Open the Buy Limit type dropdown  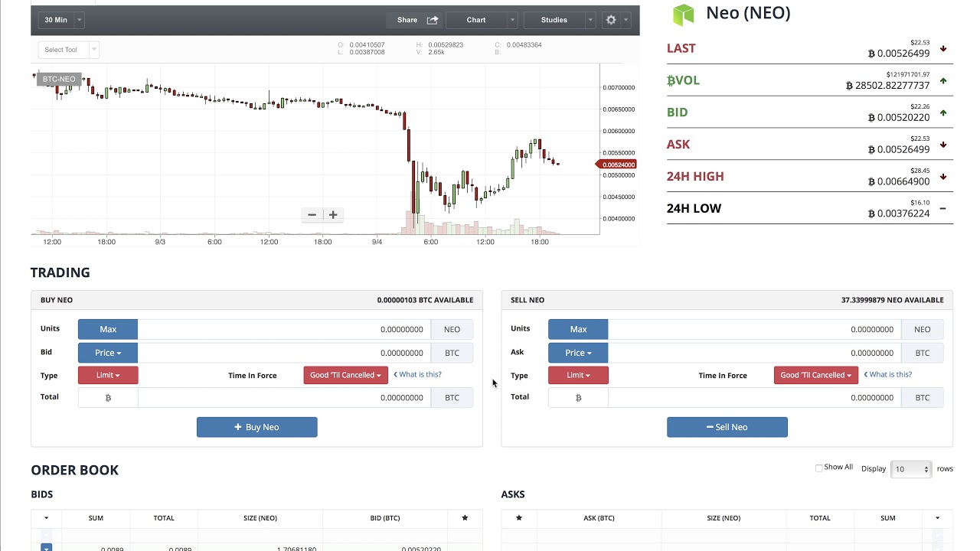tap(108, 375)
